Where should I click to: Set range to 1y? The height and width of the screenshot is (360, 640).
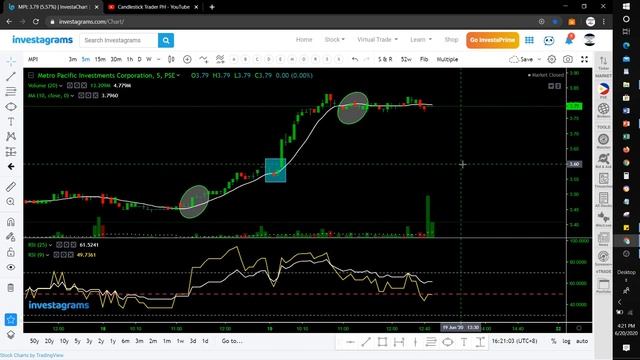coord(113,341)
